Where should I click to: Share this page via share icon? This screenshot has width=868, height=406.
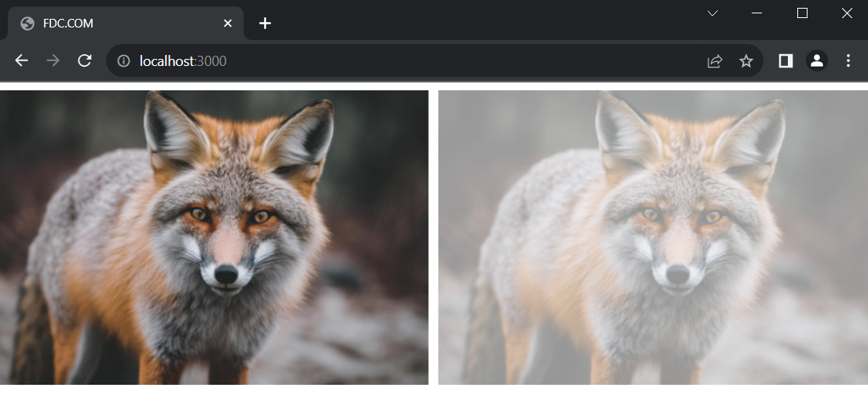715,60
